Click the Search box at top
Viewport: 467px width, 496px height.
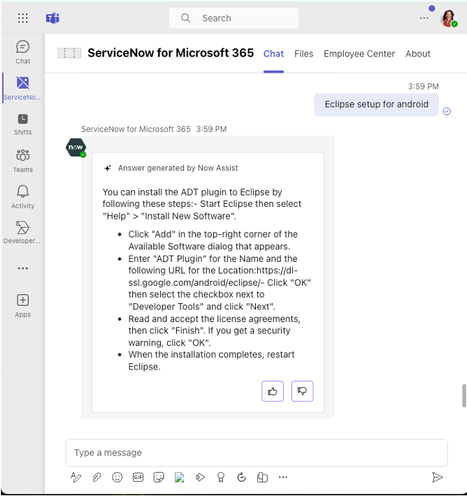coord(234,18)
